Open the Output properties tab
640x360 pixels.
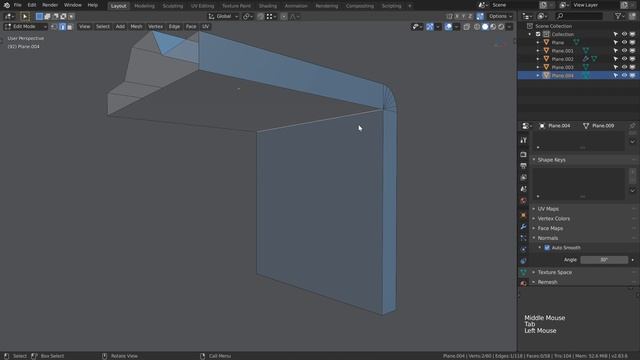(x=523, y=166)
